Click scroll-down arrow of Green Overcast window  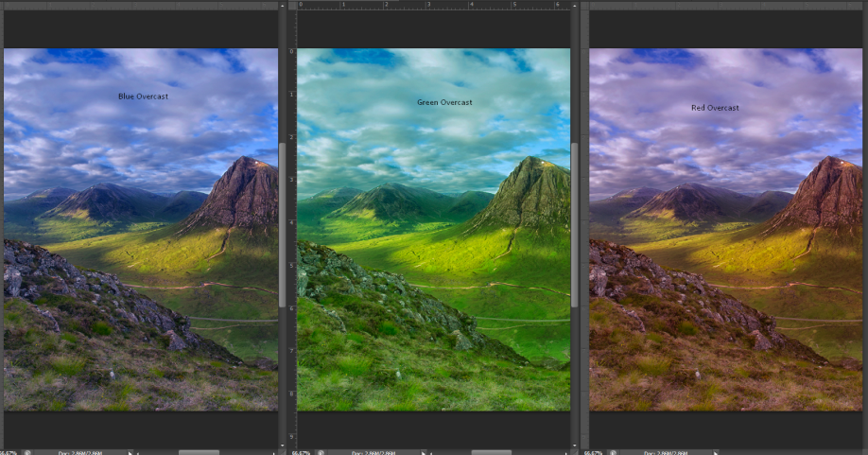coord(575,445)
